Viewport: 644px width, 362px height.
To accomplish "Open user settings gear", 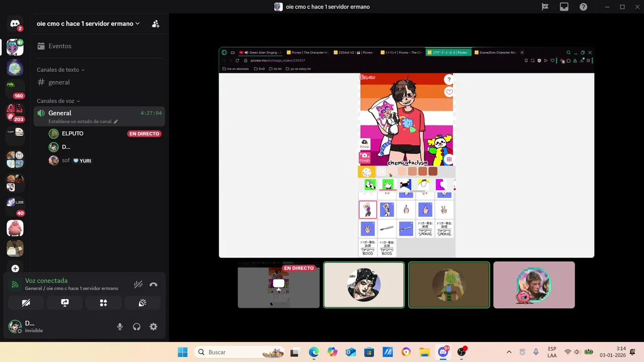I will (153, 327).
